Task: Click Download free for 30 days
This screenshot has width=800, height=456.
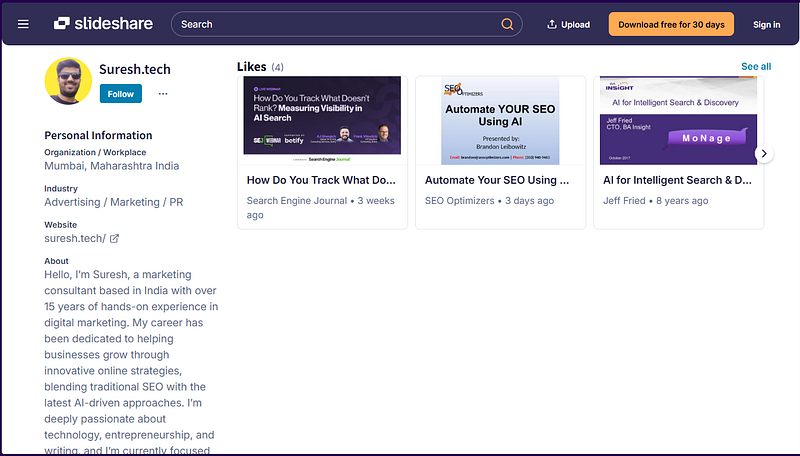Action: pyautogui.click(x=671, y=24)
